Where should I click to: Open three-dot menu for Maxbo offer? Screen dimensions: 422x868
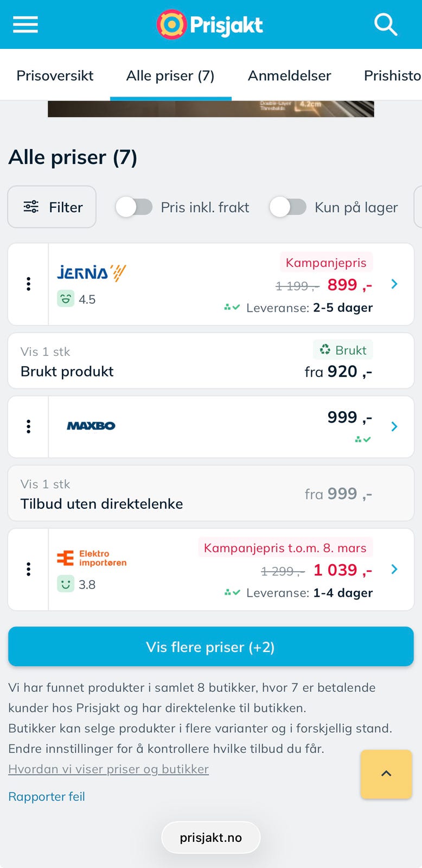(28, 426)
